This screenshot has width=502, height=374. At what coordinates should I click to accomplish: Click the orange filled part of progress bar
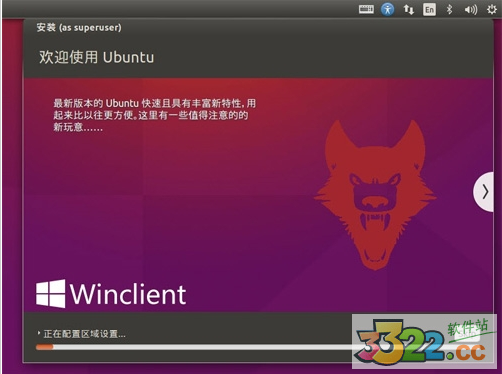click(45, 347)
